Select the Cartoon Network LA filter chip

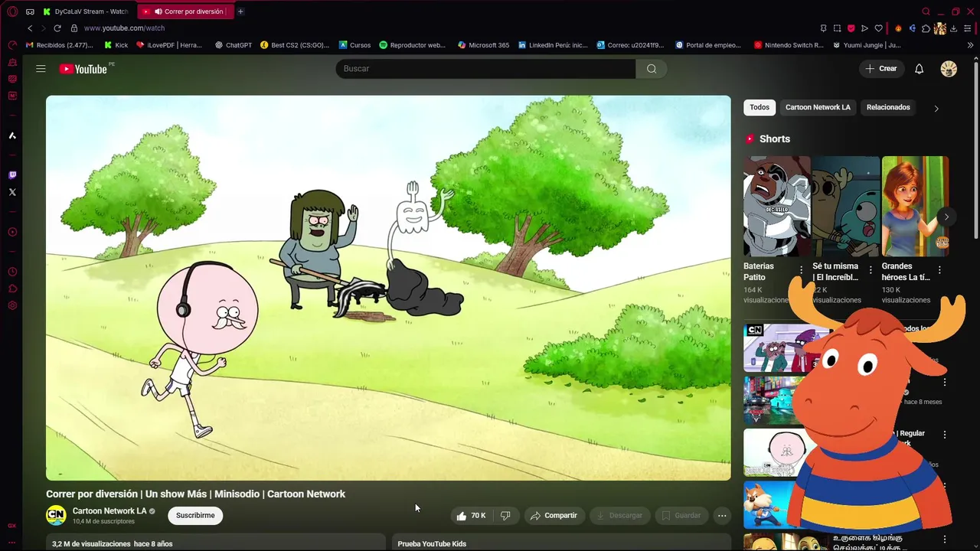(818, 108)
